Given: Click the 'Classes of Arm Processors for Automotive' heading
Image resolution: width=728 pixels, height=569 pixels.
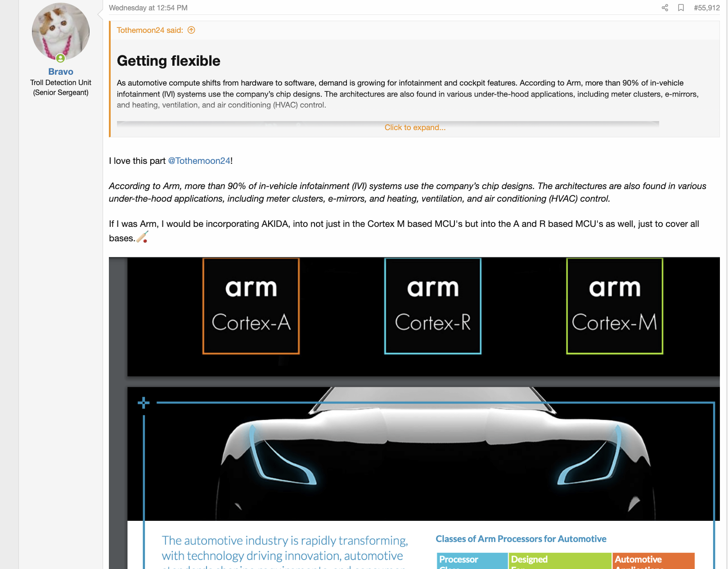Looking at the screenshot, I should pyautogui.click(x=521, y=539).
